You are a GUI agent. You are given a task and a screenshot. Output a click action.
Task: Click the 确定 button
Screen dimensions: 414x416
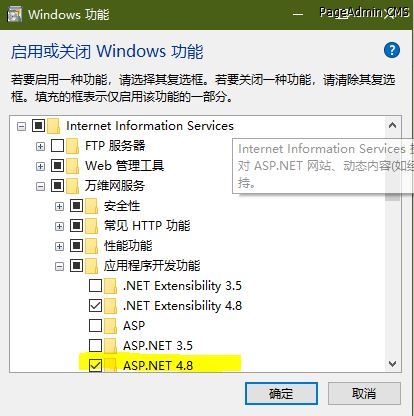pyautogui.click(x=281, y=394)
